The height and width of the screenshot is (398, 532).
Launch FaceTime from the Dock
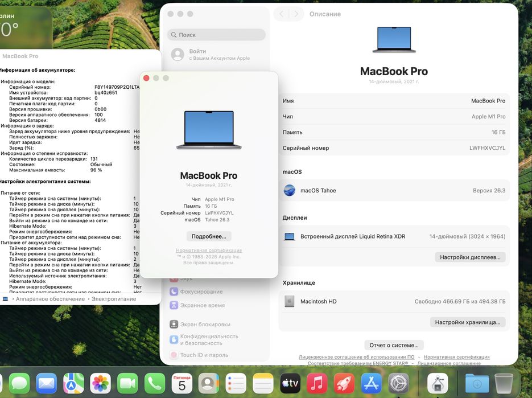click(x=127, y=383)
